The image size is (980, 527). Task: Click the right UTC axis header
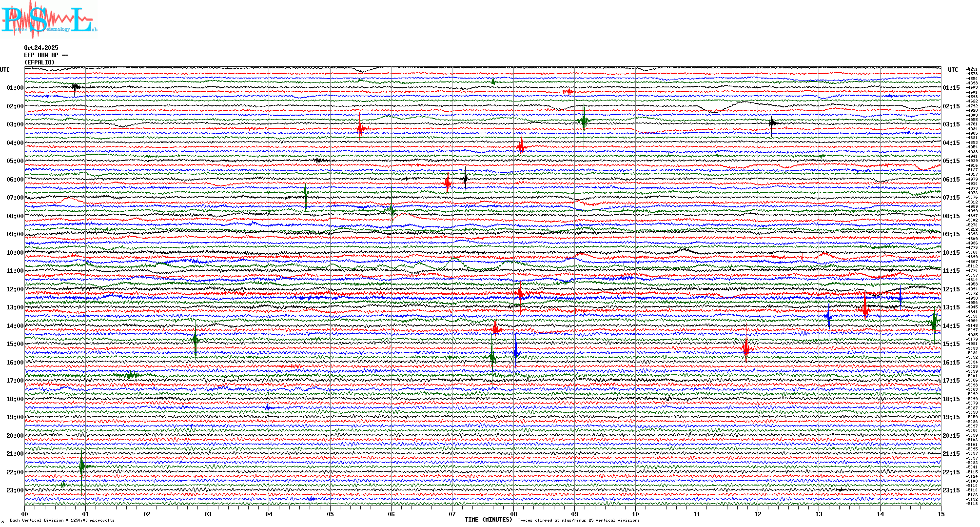tap(953, 70)
